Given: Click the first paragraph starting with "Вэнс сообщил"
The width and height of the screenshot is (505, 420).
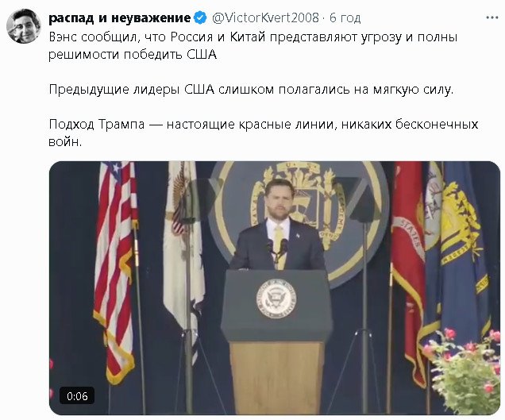Looking at the screenshot, I should (x=253, y=46).
